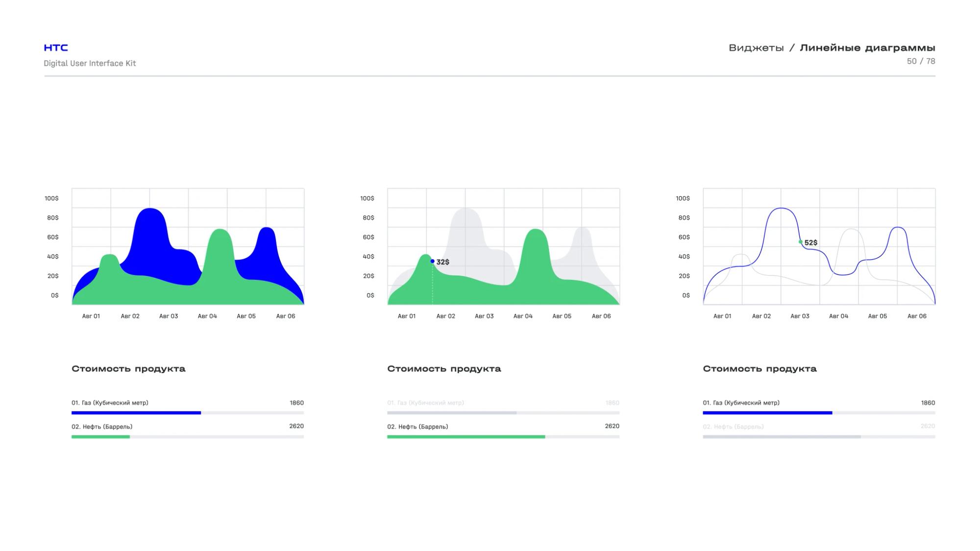The image size is (980, 551).
Task: Click the '52$' tooltip value
Action: point(811,243)
